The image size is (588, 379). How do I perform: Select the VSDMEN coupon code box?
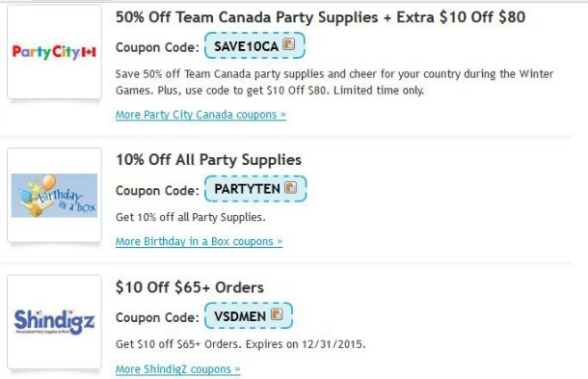[x=249, y=315]
